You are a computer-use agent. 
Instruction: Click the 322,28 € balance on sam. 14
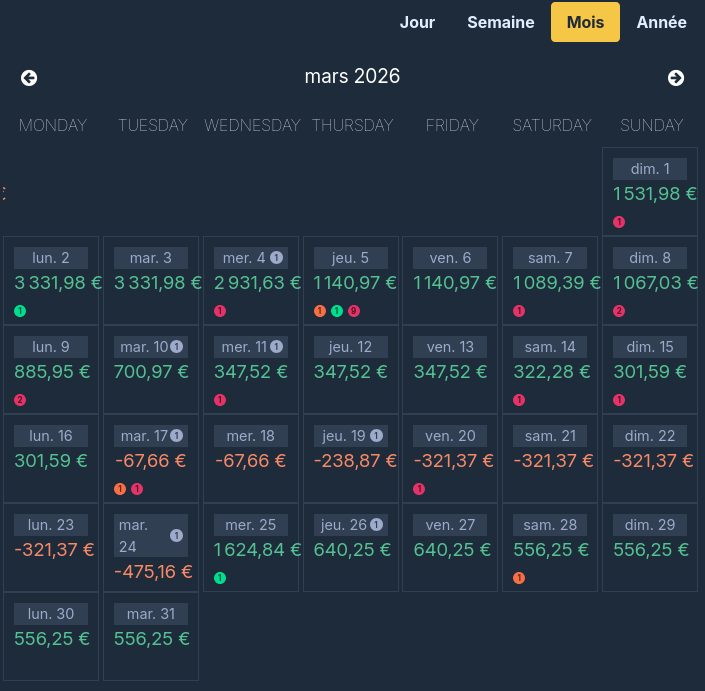pyautogui.click(x=552, y=372)
